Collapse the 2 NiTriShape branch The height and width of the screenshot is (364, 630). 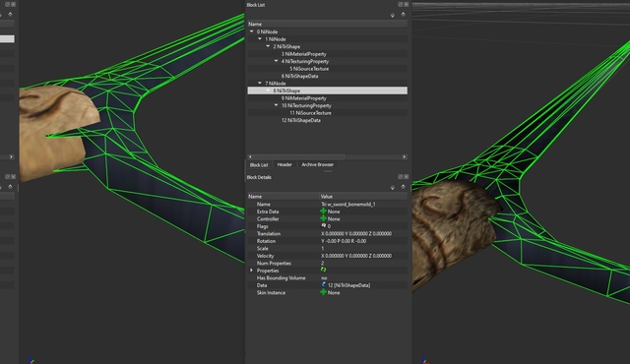[268, 46]
